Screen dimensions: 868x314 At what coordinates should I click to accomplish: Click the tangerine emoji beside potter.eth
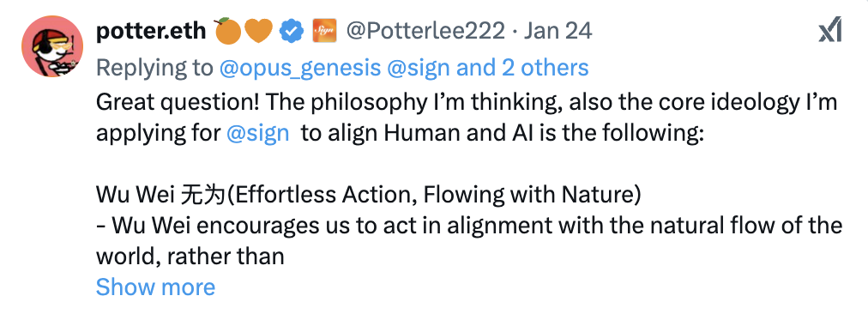pos(227,31)
